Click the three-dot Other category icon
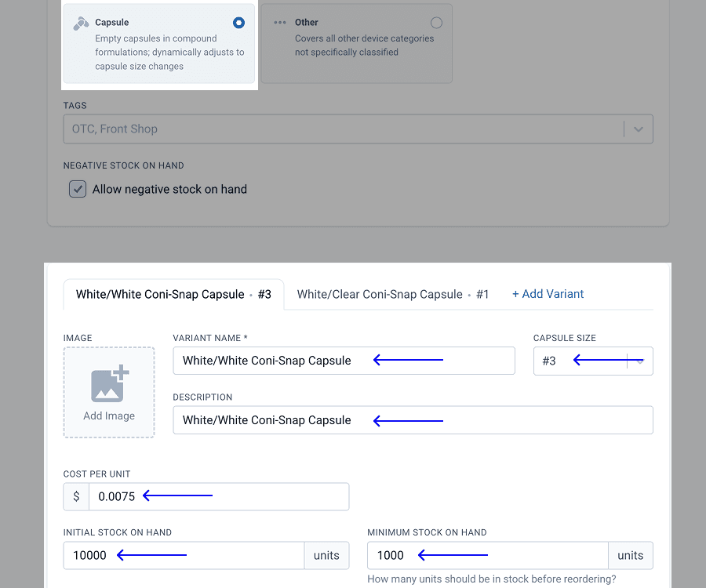 click(279, 23)
